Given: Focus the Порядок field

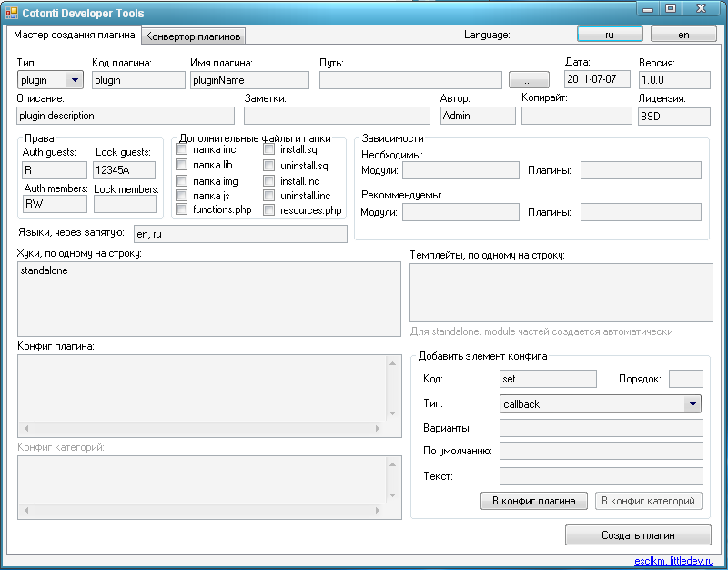Looking at the screenshot, I should (686, 379).
